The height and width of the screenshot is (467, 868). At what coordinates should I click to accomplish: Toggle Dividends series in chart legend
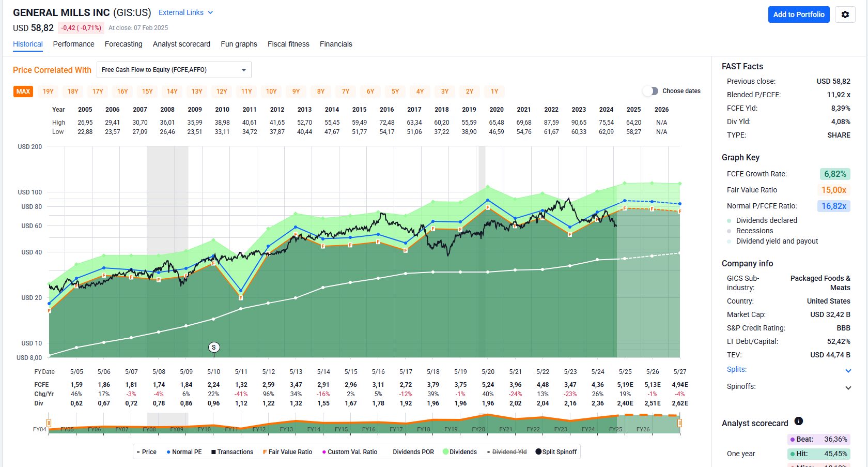pyautogui.click(x=460, y=452)
